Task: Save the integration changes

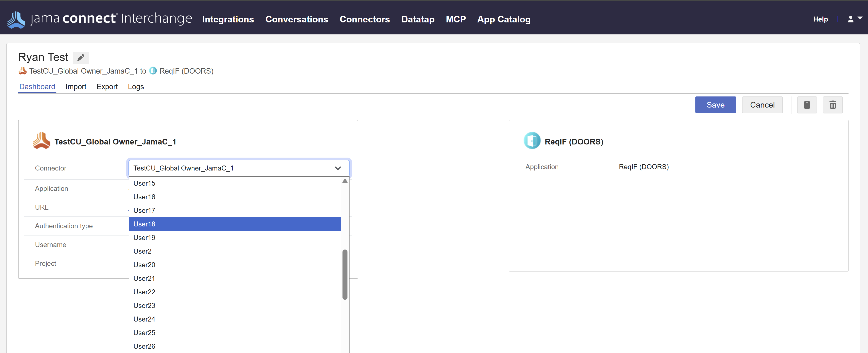Action: [x=715, y=105]
